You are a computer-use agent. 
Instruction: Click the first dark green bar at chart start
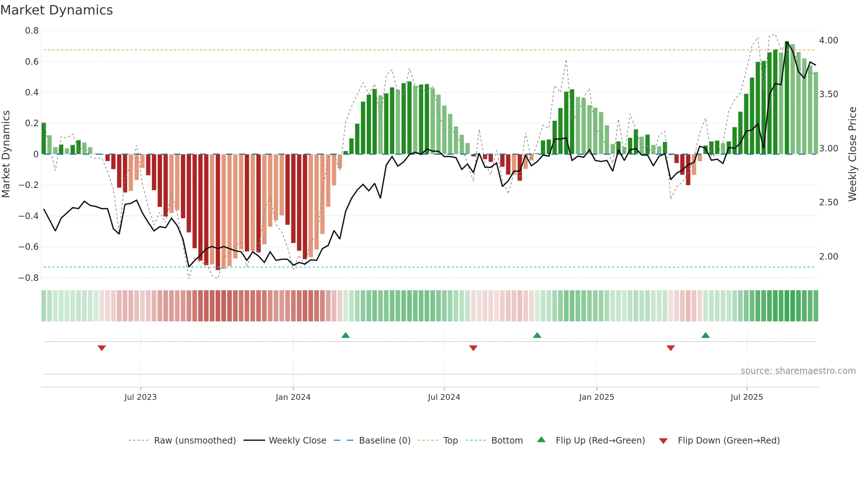pos(44,138)
